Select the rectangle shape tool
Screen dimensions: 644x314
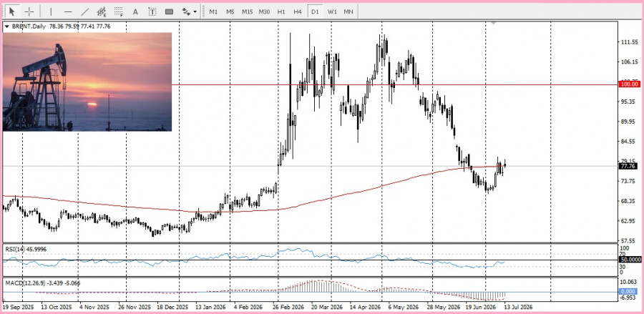click(x=169, y=11)
